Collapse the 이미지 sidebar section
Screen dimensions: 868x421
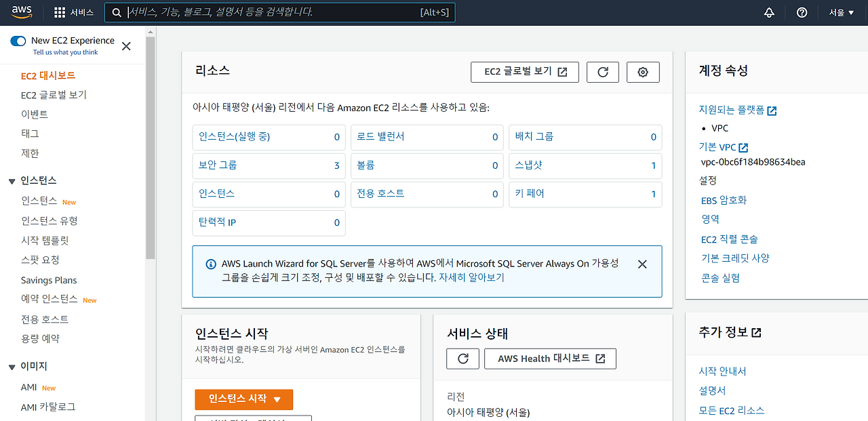coord(12,367)
